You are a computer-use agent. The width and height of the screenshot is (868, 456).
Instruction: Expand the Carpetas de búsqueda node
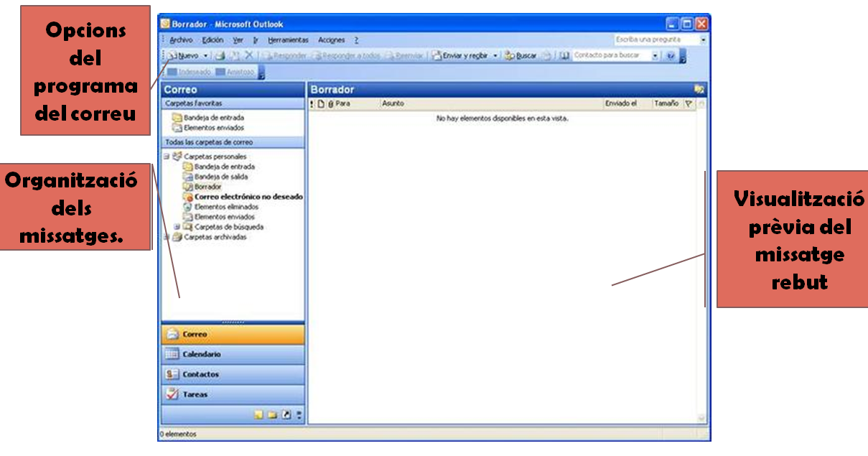177,227
